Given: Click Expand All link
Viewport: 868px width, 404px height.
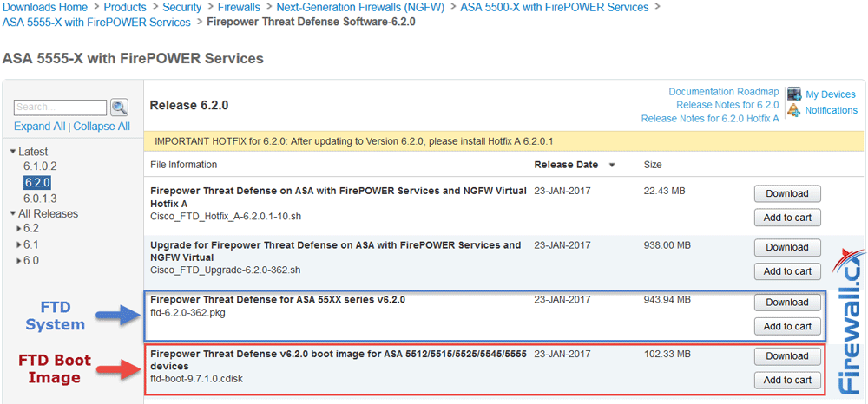Looking at the screenshot, I should coord(39,126).
